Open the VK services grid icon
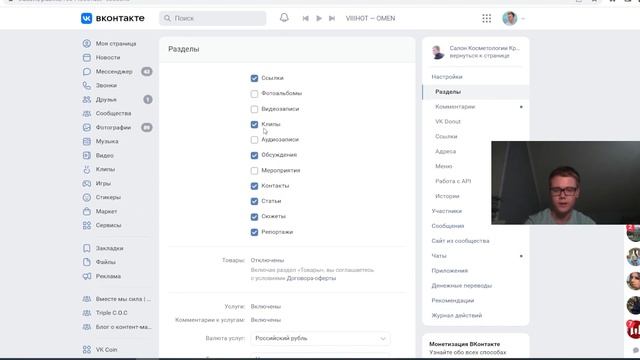 pyautogui.click(x=487, y=18)
